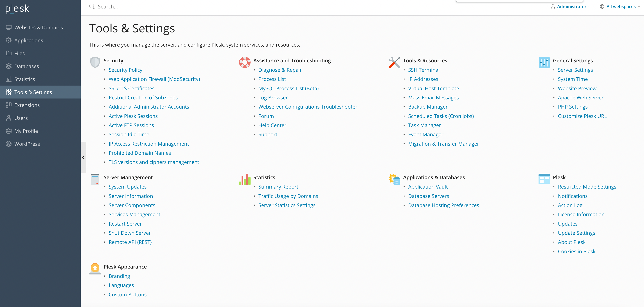Open the Action Log link
Viewport: 644px width, 307px height.
[x=570, y=205]
